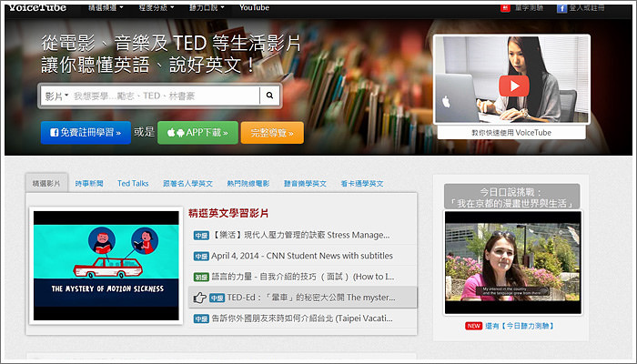Screen dimensions: 637x364
Task: Switch to the 看卡通學英文 tab
Action: pos(361,184)
